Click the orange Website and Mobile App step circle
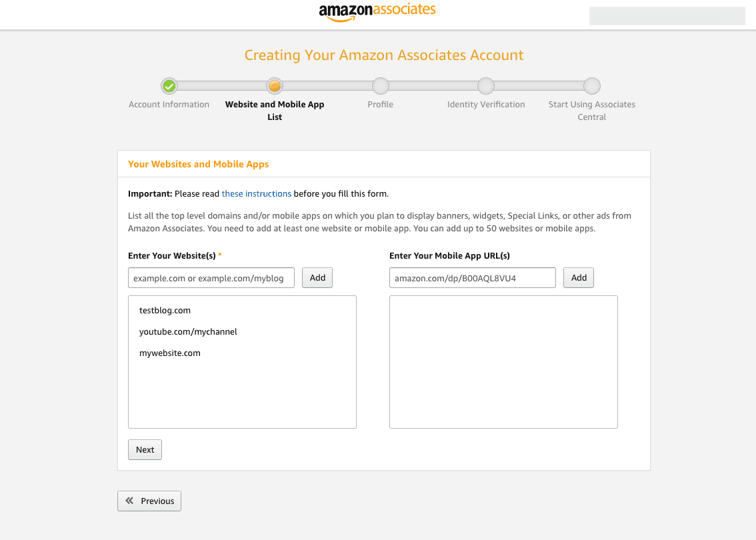The height and width of the screenshot is (540, 756). pyautogui.click(x=275, y=86)
